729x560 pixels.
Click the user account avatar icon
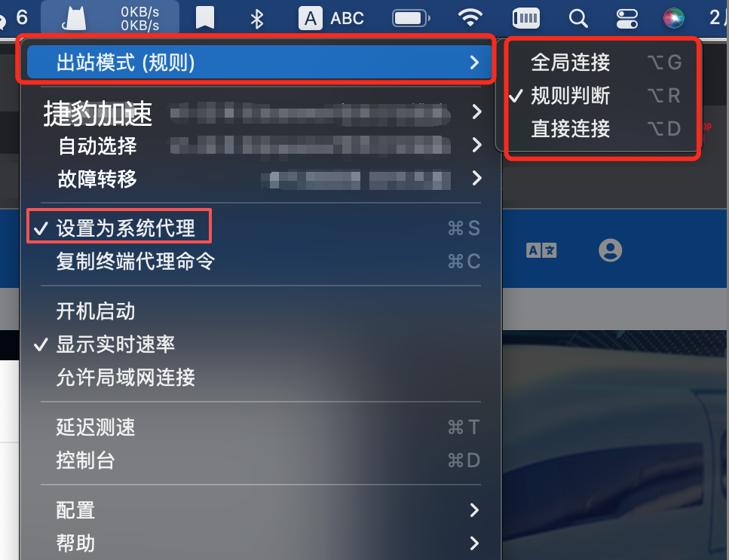(610, 250)
